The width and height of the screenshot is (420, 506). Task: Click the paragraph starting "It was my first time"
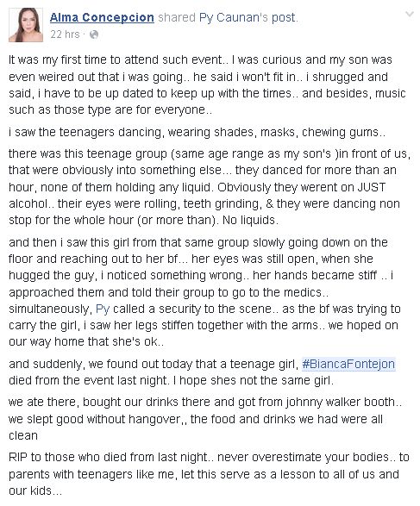[x=207, y=84]
